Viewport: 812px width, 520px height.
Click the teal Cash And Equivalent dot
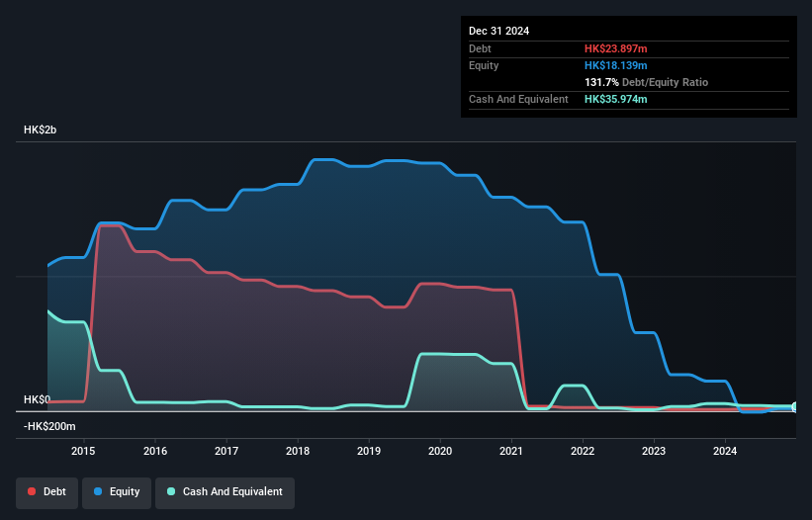tap(171, 491)
